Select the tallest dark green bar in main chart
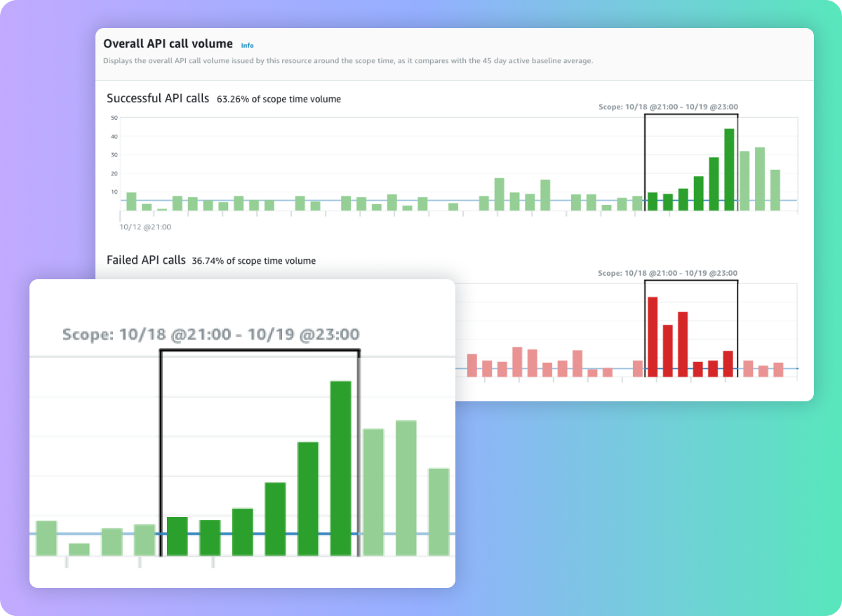The image size is (842, 616). (x=729, y=170)
